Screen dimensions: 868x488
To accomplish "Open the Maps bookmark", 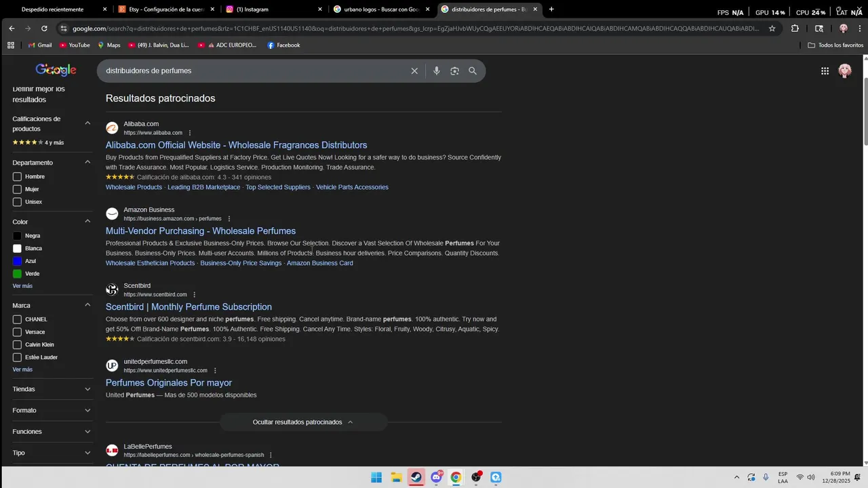I will 108,45.
